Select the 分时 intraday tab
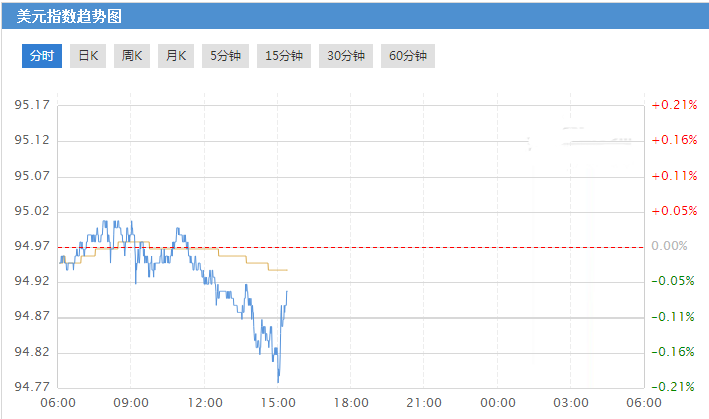Viewport: 709px width, 419px height. tap(42, 56)
